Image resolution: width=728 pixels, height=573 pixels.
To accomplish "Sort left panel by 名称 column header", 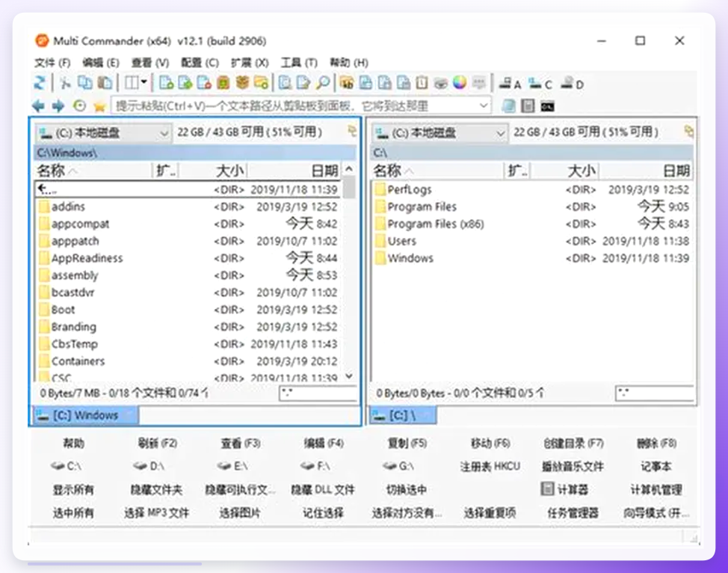I will point(93,171).
